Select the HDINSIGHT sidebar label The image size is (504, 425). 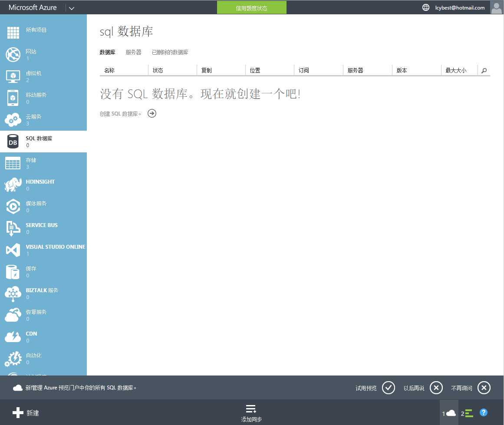pos(40,181)
